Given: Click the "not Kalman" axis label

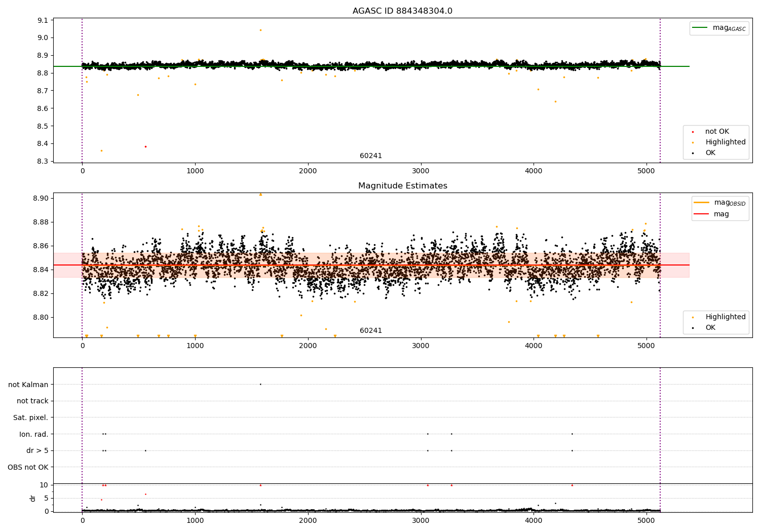Looking at the screenshot, I should (28, 385).
